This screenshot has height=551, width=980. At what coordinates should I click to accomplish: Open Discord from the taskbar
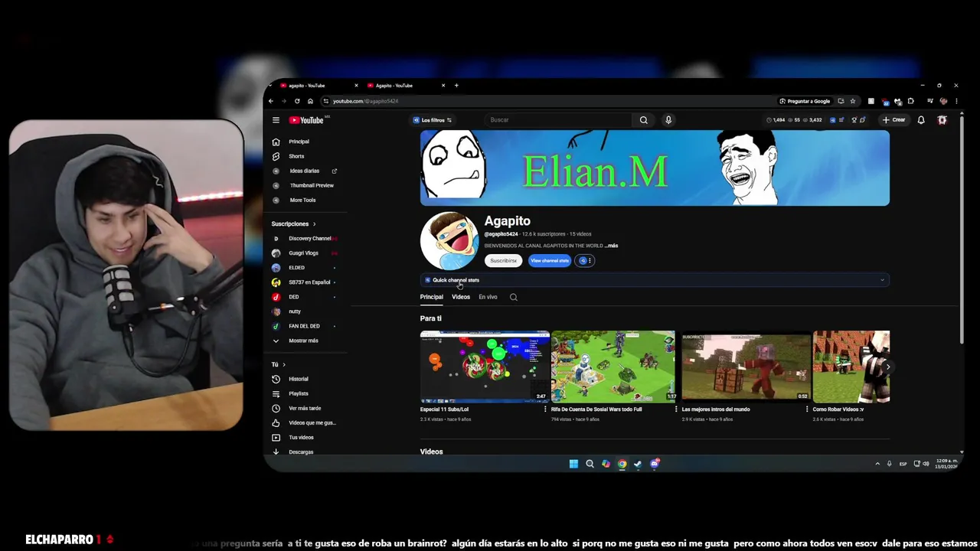pos(654,464)
